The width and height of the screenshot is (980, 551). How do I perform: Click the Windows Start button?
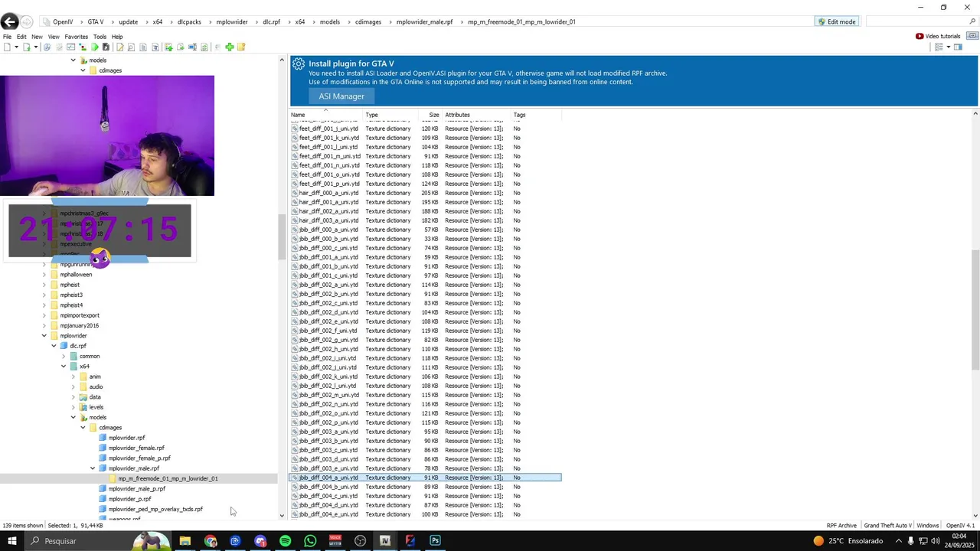pos(11,541)
